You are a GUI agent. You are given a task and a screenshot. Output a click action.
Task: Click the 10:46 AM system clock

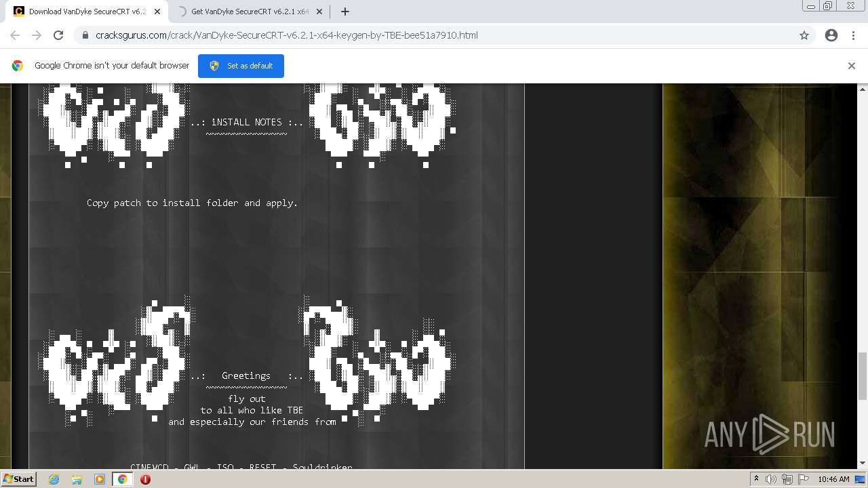[x=833, y=479]
